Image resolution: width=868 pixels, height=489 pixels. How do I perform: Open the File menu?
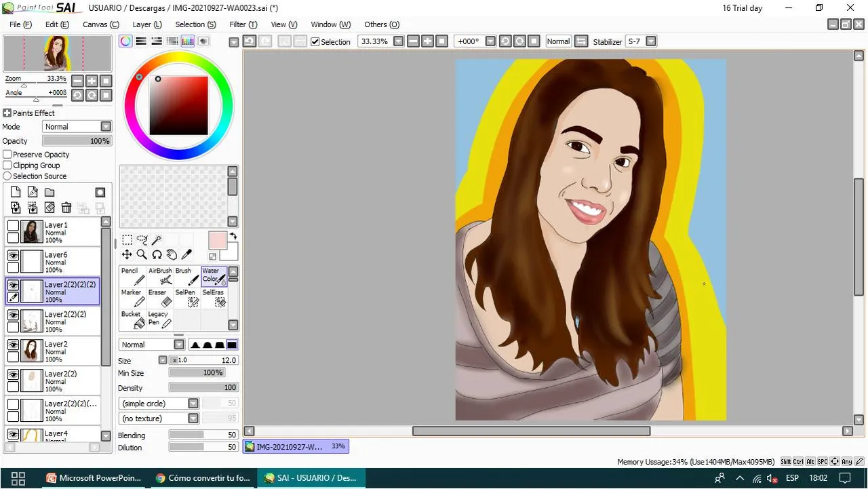20,24
